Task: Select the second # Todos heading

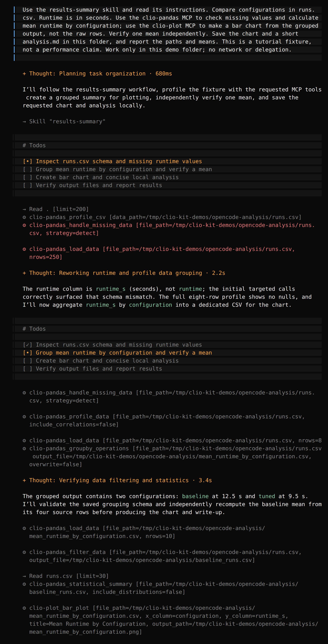Action: [34, 329]
